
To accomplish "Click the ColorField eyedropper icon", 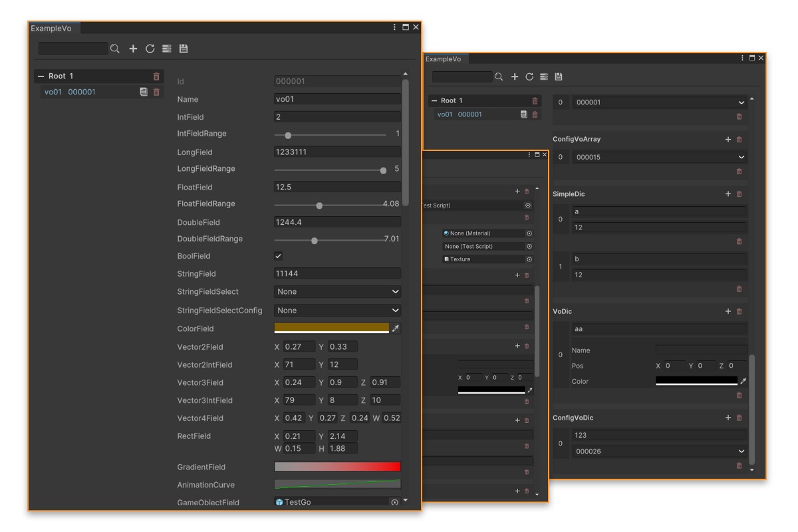I will coord(396,329).
